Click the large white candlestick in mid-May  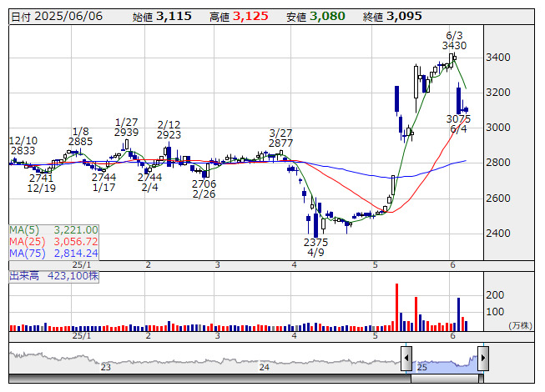[416, 83]
